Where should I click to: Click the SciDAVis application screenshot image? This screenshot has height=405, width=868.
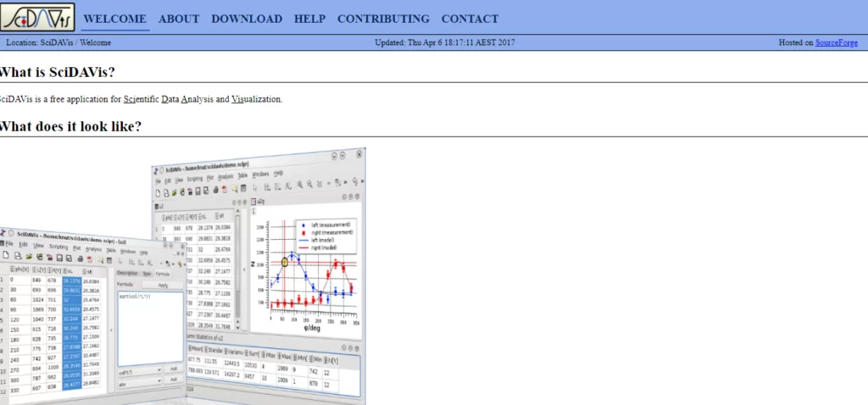pyautogui.click(x=183, y=276)
